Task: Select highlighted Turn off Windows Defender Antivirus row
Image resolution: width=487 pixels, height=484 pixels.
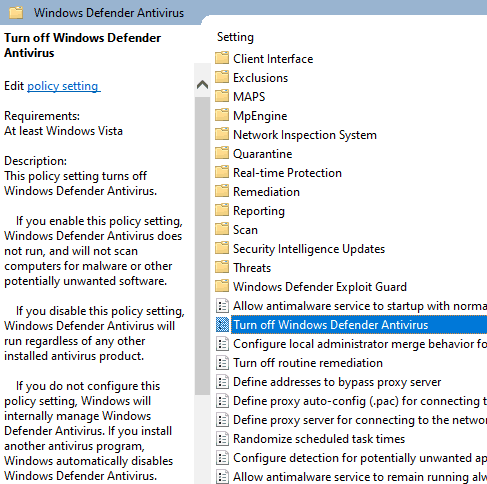Action: (x=359, y=325)
